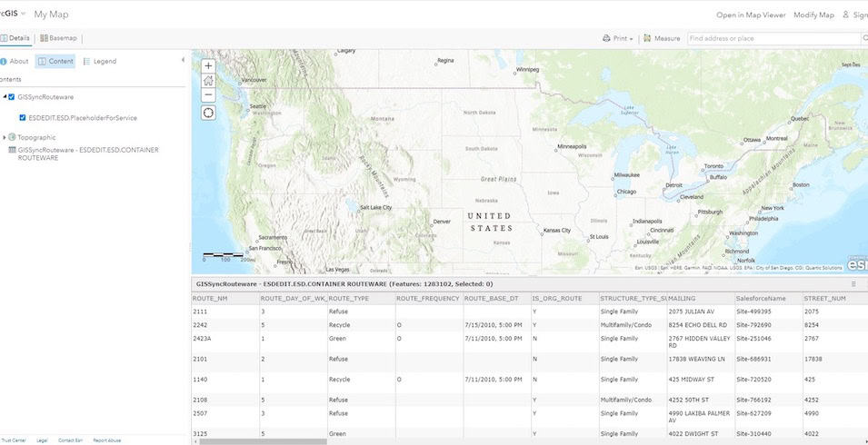Switch to the Basemap tab
The width and height of the screenshot is (868, 445).
click(58, 38)
